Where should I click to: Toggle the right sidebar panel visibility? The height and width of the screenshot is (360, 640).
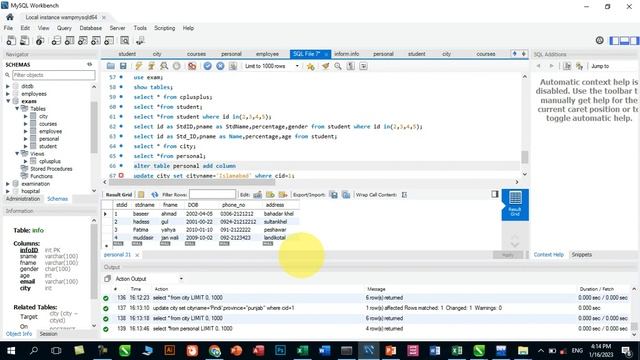tap(634, 40)
